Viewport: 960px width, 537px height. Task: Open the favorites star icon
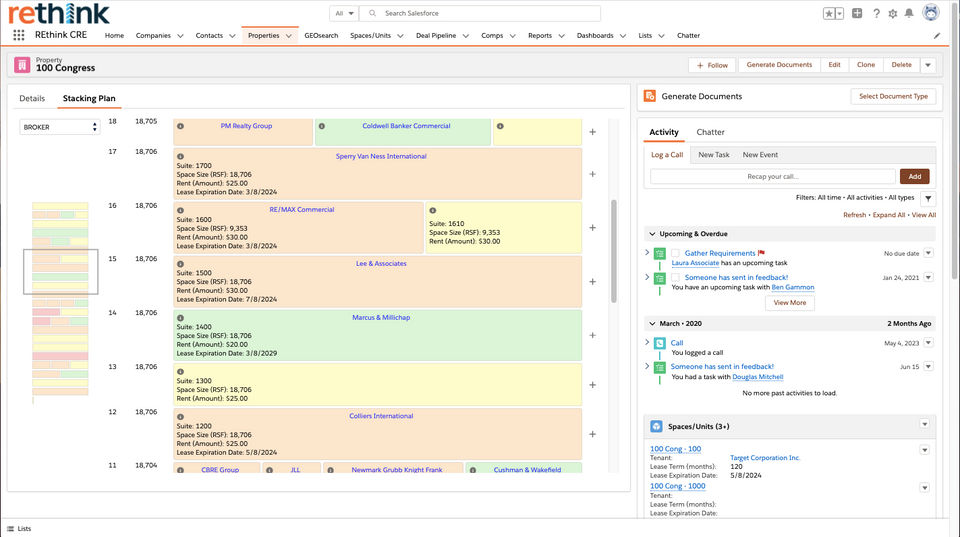pos(829,13)
